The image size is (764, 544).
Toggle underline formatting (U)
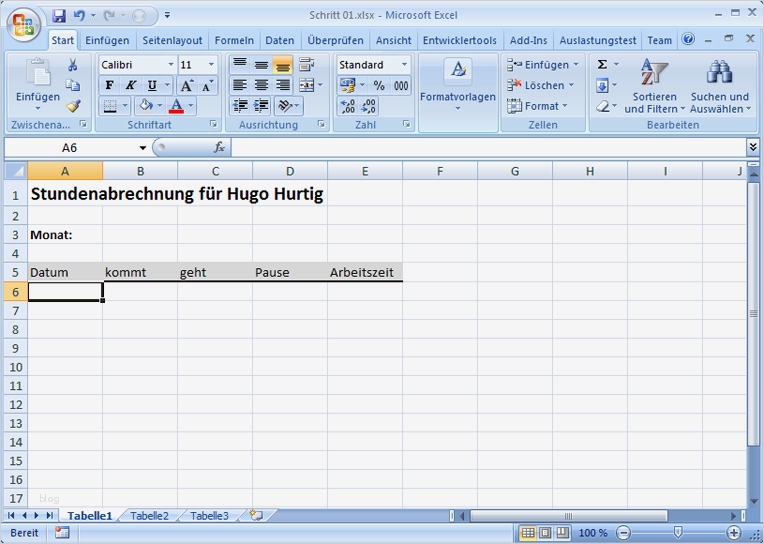(x=152, y=86)
